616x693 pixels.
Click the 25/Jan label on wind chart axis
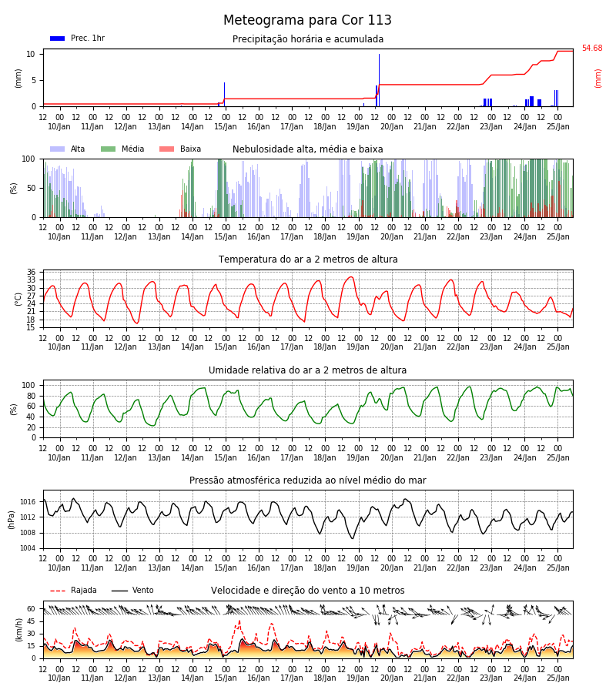click(x=558, y=678)
